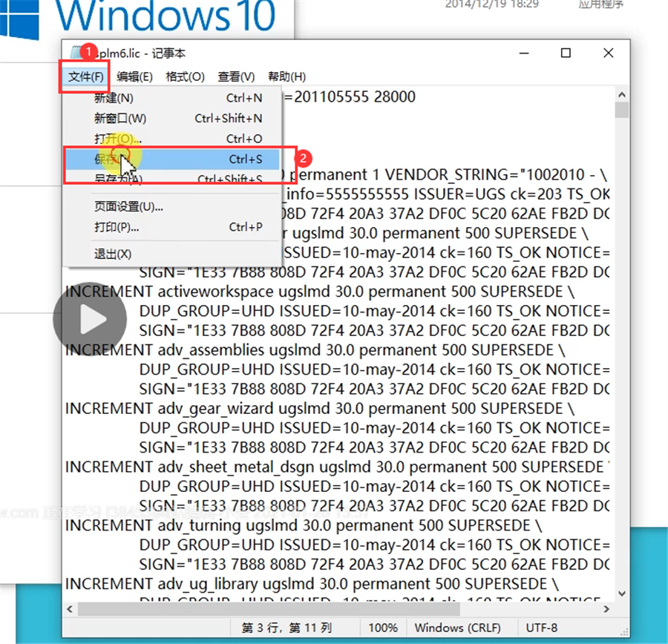The image size is (668, 644).
Task: Click the vertical scrollbar down arrow
Action: (621, 594)
